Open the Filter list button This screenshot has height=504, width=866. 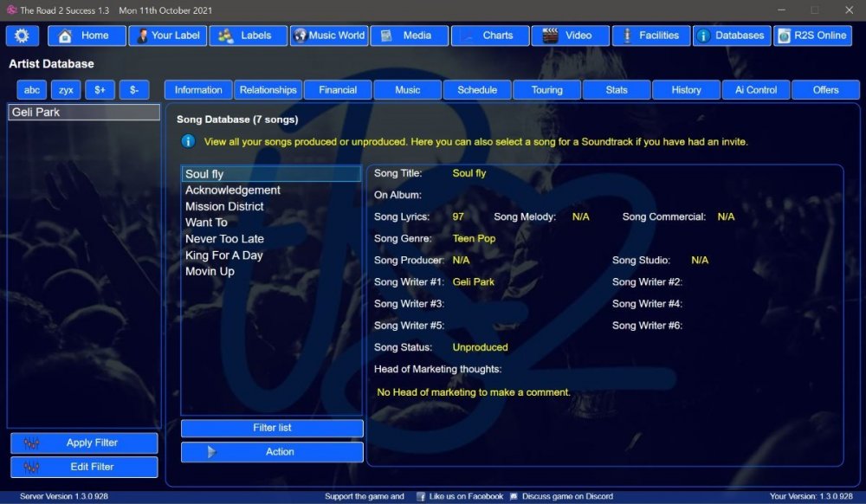[272, 428]
